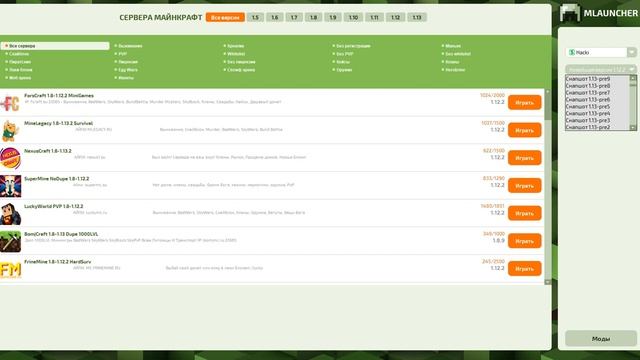Switch to the 1.8 version tab
This screenshot has width=640, height=360.
[313, 18]
